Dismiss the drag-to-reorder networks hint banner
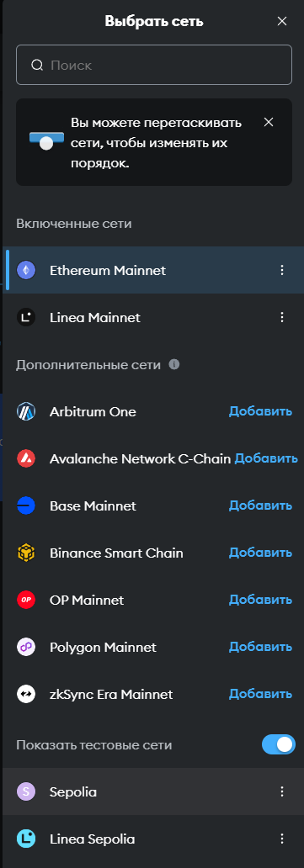 click(x=269, y=122)
